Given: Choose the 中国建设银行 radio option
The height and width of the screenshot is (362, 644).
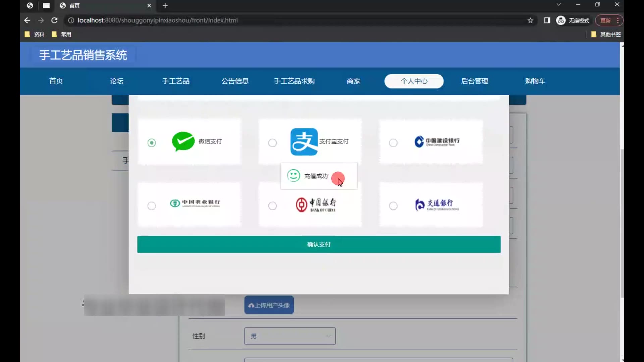Looking at the screenshot, I should click(393, 143).
